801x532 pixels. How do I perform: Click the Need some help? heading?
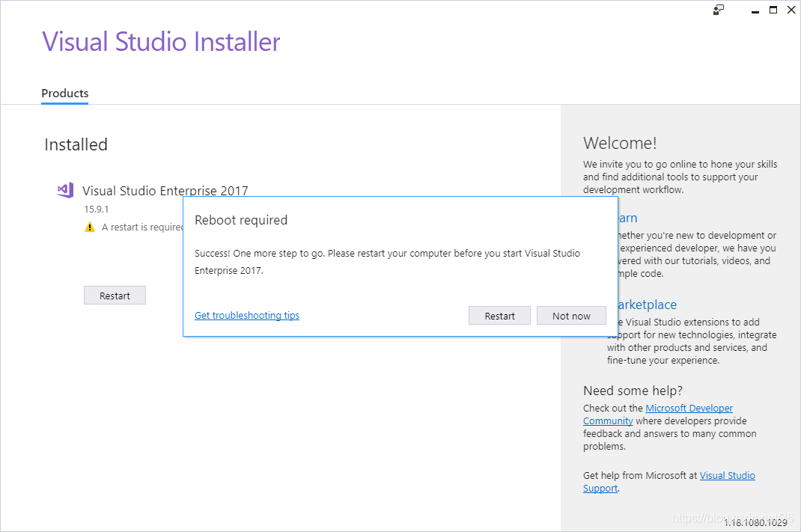pyautogui.click(x=633, y=391)
